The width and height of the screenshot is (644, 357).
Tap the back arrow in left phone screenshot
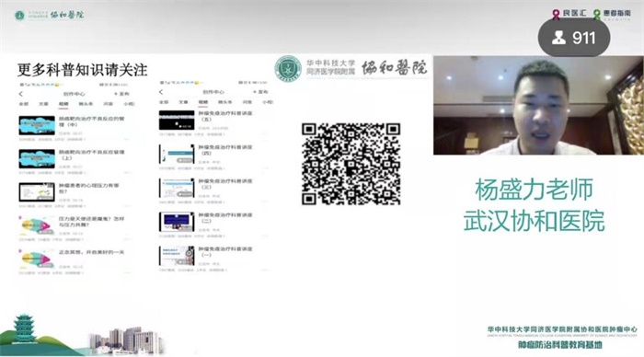[21, 94]
